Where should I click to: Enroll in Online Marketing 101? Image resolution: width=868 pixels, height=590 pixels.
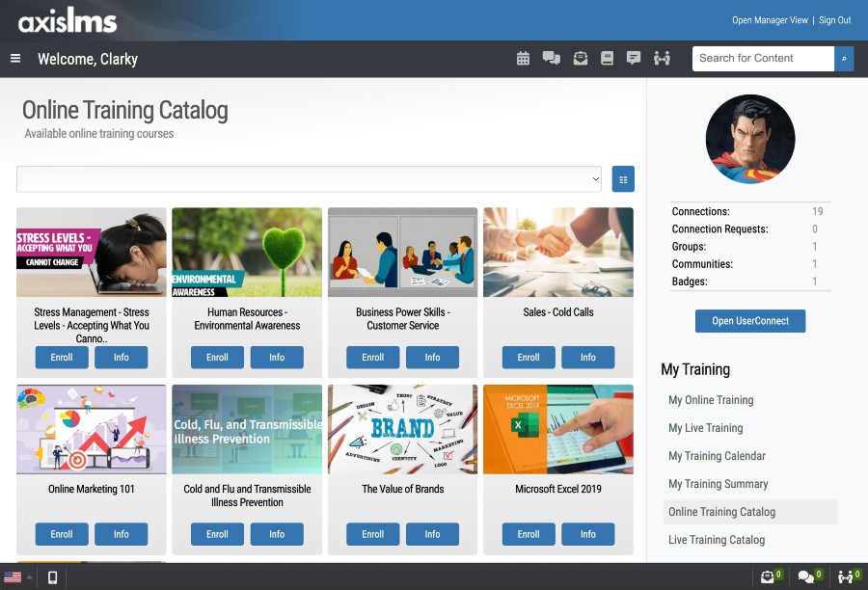pos(62,534)
